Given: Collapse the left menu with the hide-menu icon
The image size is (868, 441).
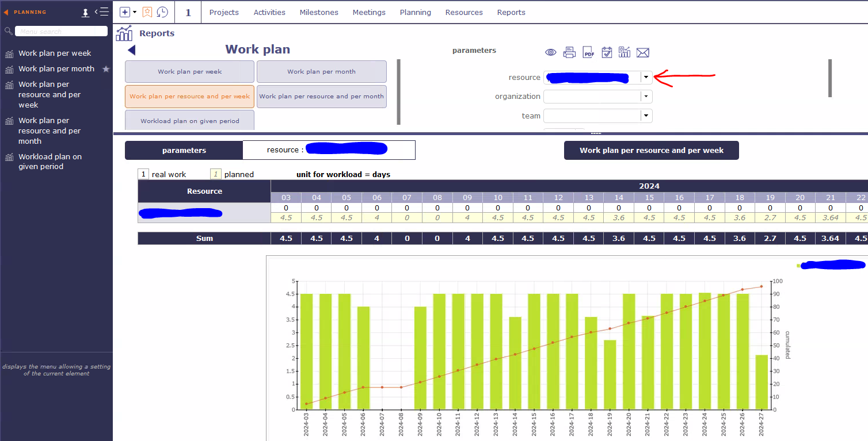Looking at the screenshot, I should click(102, 12).
